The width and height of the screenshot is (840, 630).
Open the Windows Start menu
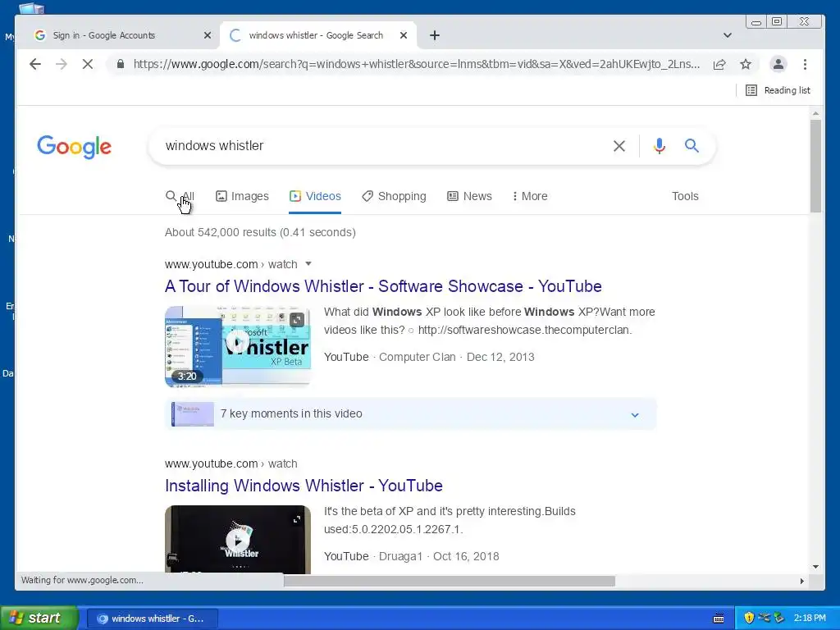coord(39,618)
